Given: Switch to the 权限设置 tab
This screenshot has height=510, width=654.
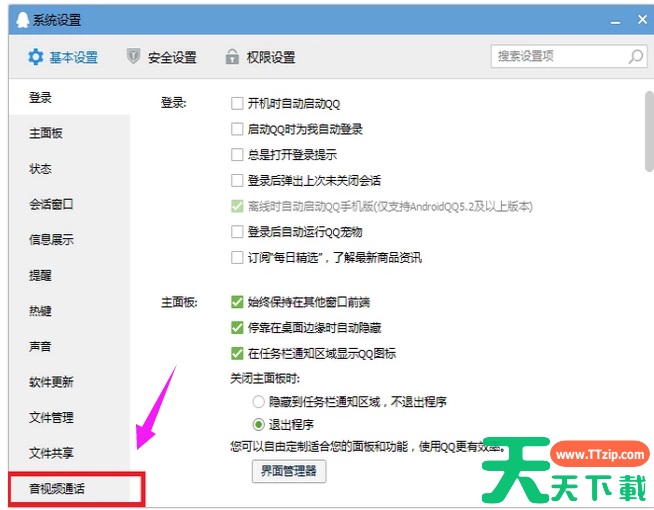Looking at the screenshot, I should click(261, 57).
